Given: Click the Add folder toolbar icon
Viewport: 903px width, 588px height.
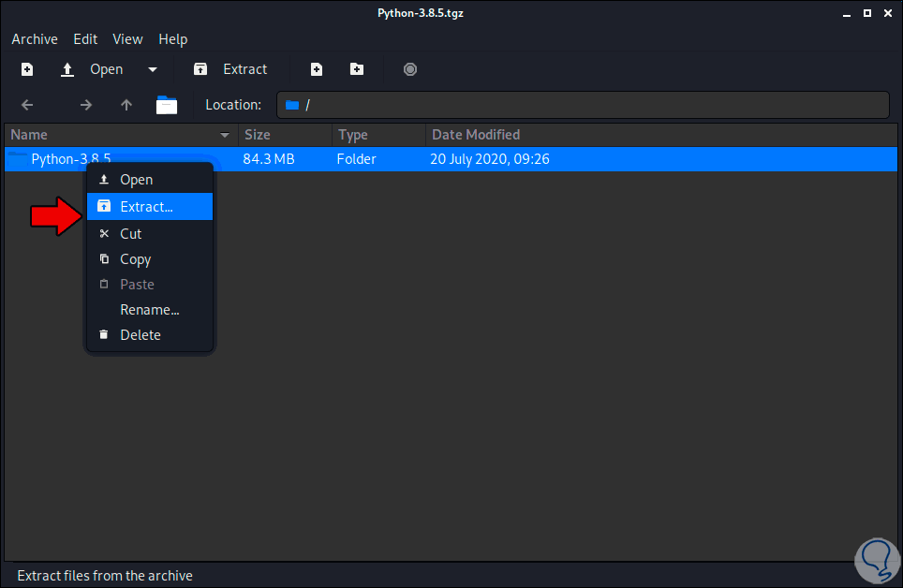Looking at the screenshot, I should pyautogui.click(x=357, y=69).
